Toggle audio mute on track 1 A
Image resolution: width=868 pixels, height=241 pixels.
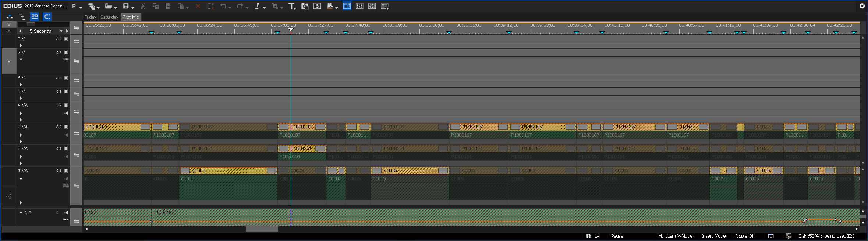pyautogui.click(x=66, y=212)
